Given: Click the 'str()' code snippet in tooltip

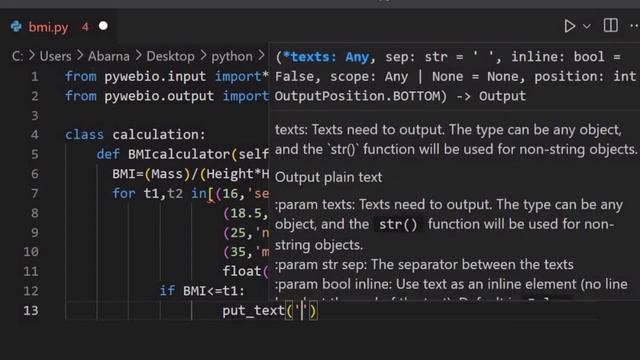Looking at the screenshot, I should (x=398, y=224).
